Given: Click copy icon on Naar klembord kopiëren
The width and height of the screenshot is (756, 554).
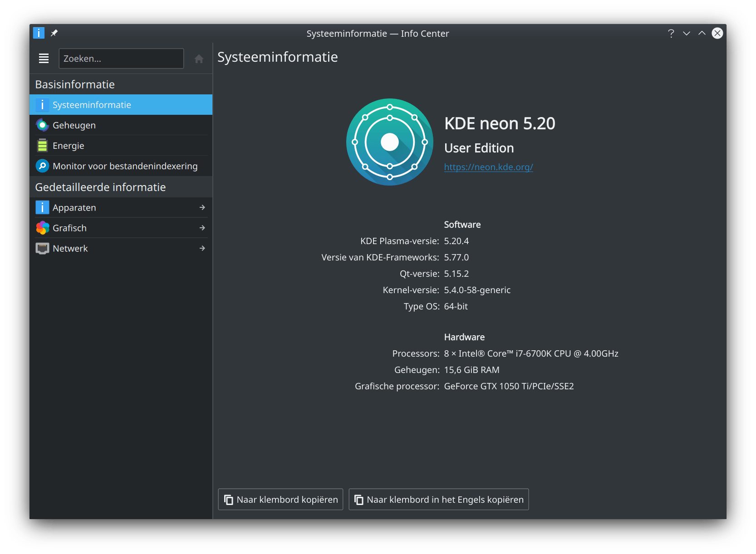Looking at the screenshot, I should (229, 500).
